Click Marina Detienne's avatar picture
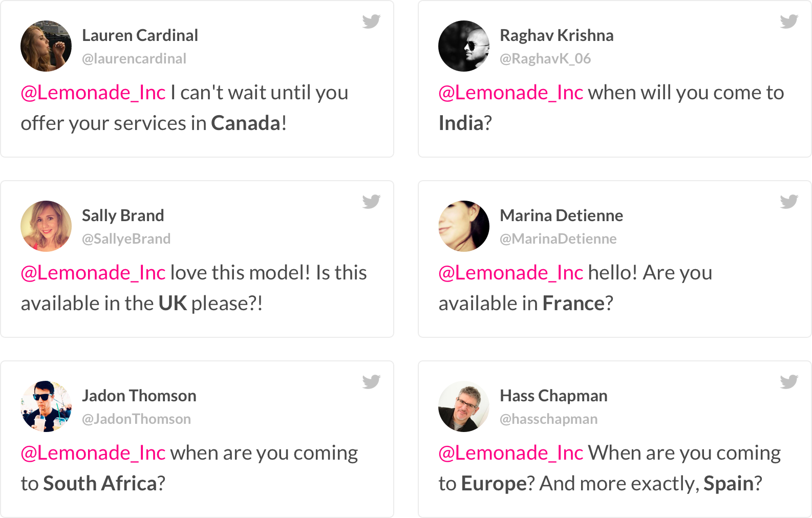The height and width of the screenshot is (518, 812). 464,226
